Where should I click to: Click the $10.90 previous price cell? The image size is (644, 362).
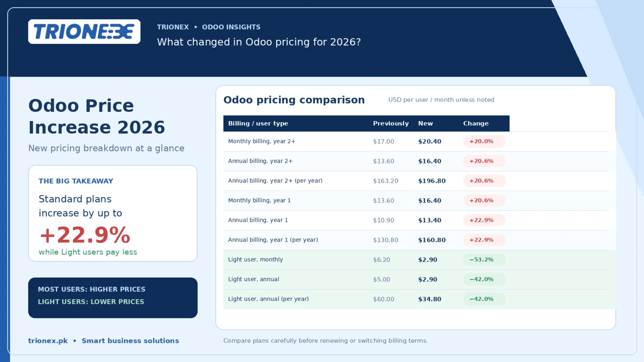coord(383,220)
